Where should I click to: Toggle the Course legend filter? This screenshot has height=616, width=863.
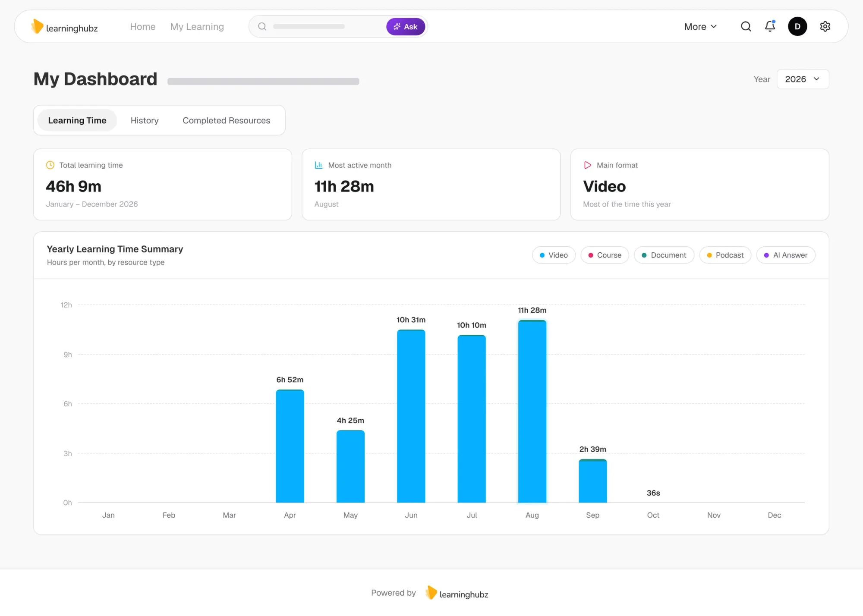pos(605,255)
